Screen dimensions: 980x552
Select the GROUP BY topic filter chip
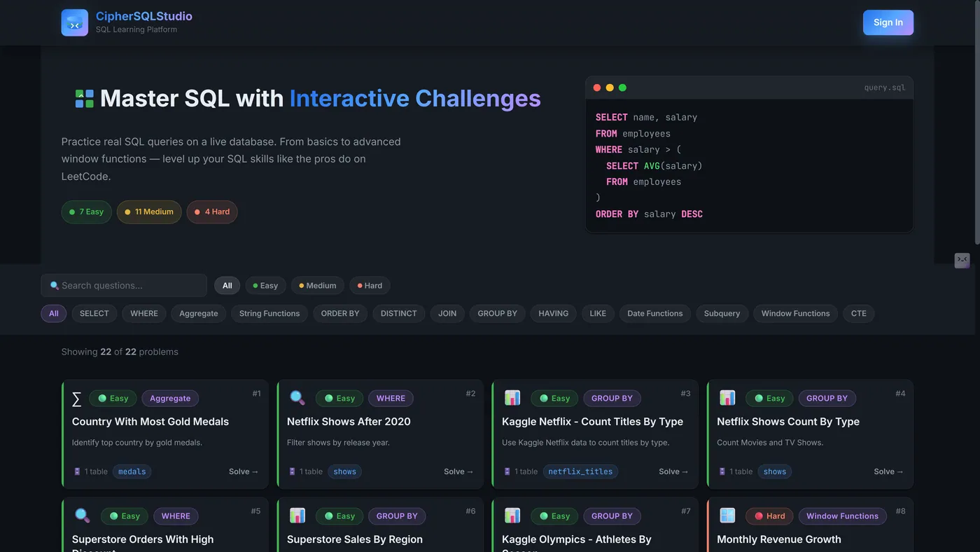498,313
